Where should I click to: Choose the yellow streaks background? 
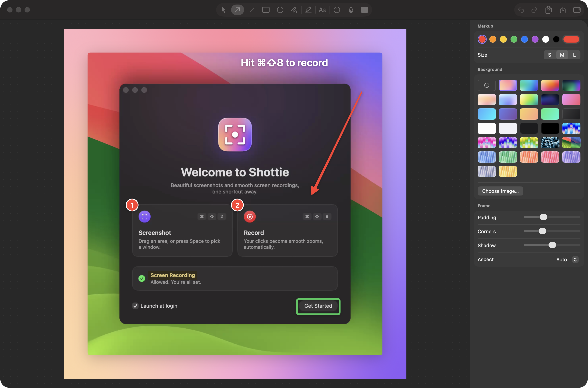click(508, 172)
